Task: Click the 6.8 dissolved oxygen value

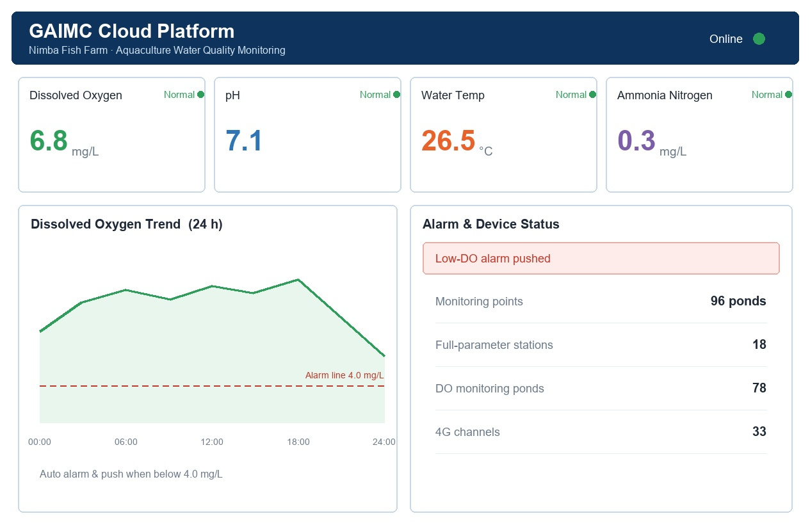Action: (x=49, y=141)
